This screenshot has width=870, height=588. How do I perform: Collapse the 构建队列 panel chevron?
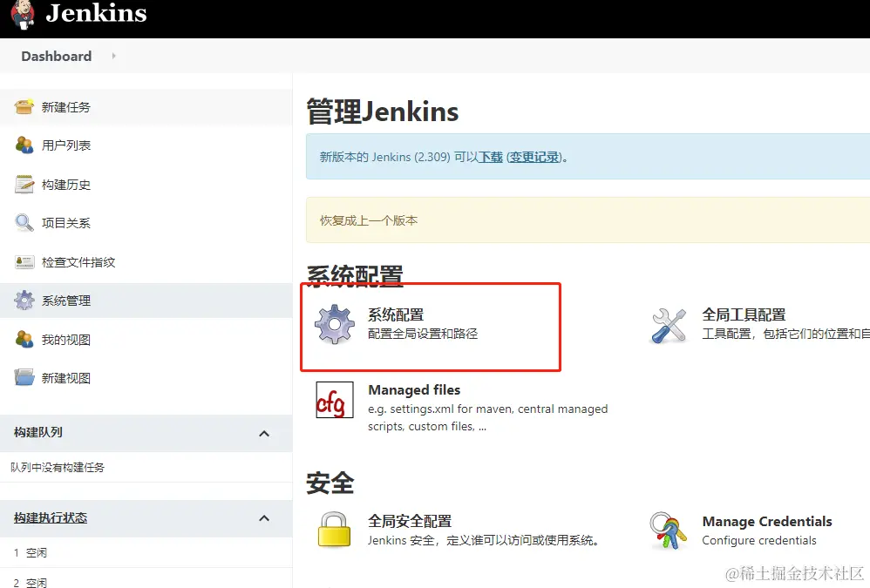[x=264, y=434]
